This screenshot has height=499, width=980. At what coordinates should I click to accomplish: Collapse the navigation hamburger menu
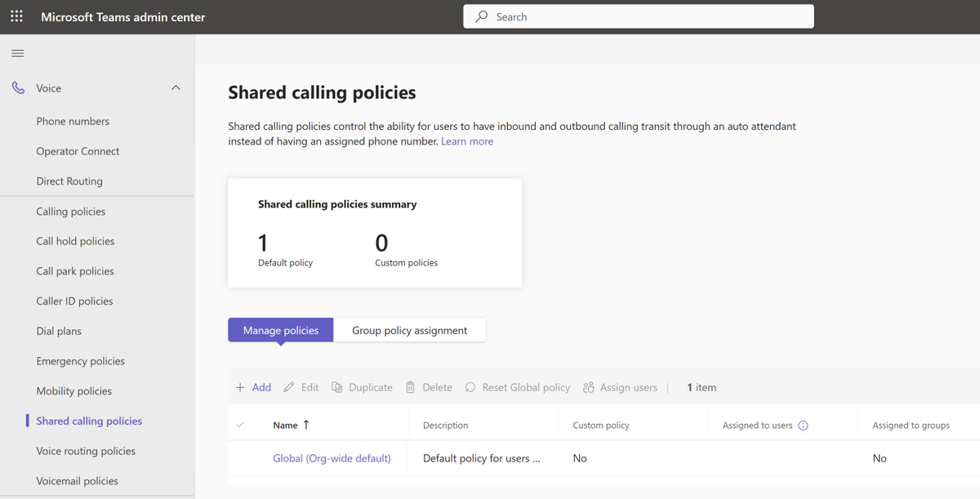click(x=17, y=54)
